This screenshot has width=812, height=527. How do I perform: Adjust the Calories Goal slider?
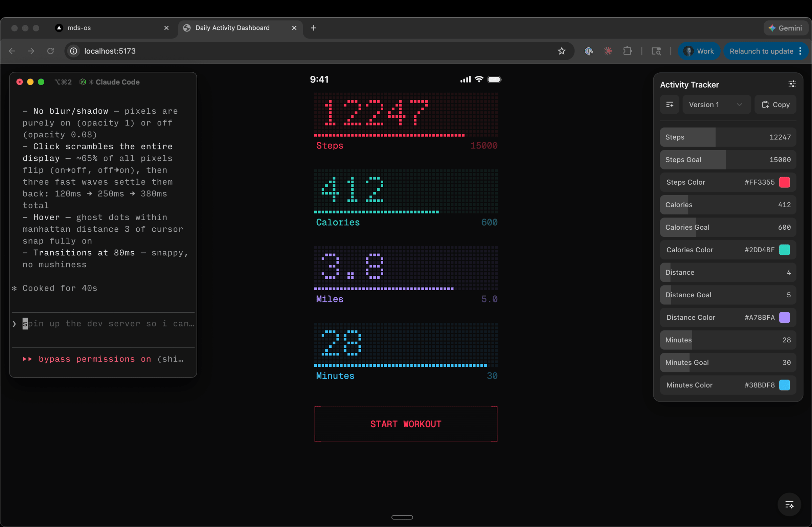pyautogui.click(x=728, y=227)
